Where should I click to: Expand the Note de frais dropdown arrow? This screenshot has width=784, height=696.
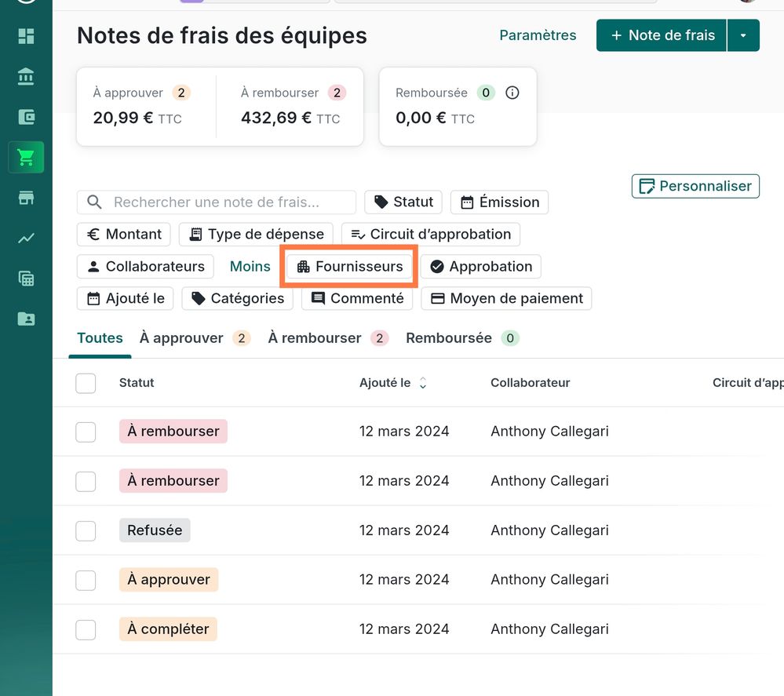point(743,35)
